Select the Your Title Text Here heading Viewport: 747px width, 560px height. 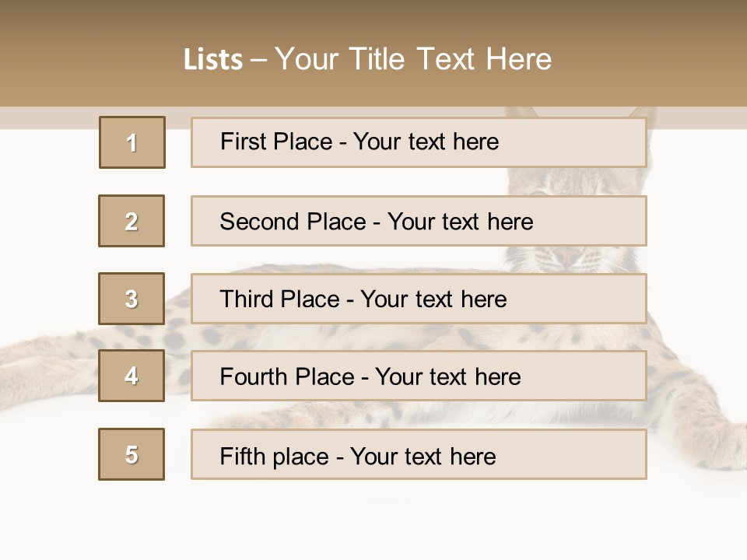click(x=413, y=59)
